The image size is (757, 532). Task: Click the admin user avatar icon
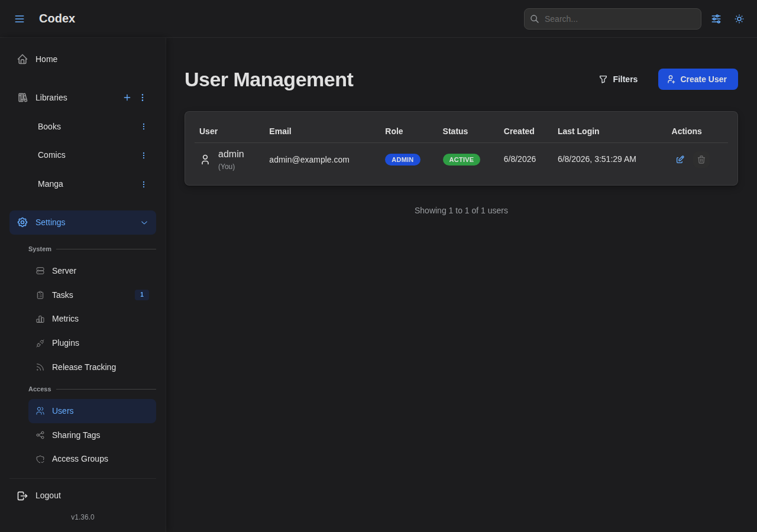click(205, 160)
